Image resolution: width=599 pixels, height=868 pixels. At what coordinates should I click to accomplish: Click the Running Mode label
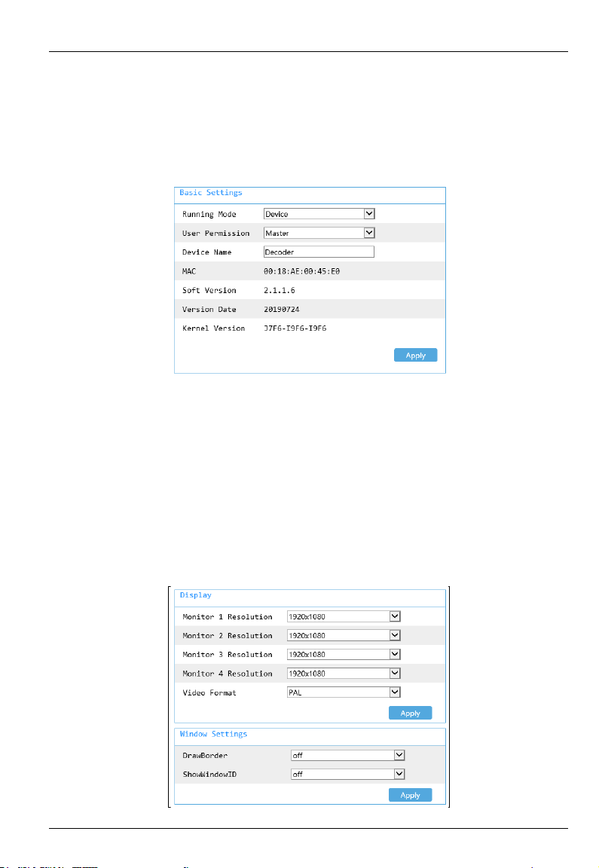[x=209, y=214]
